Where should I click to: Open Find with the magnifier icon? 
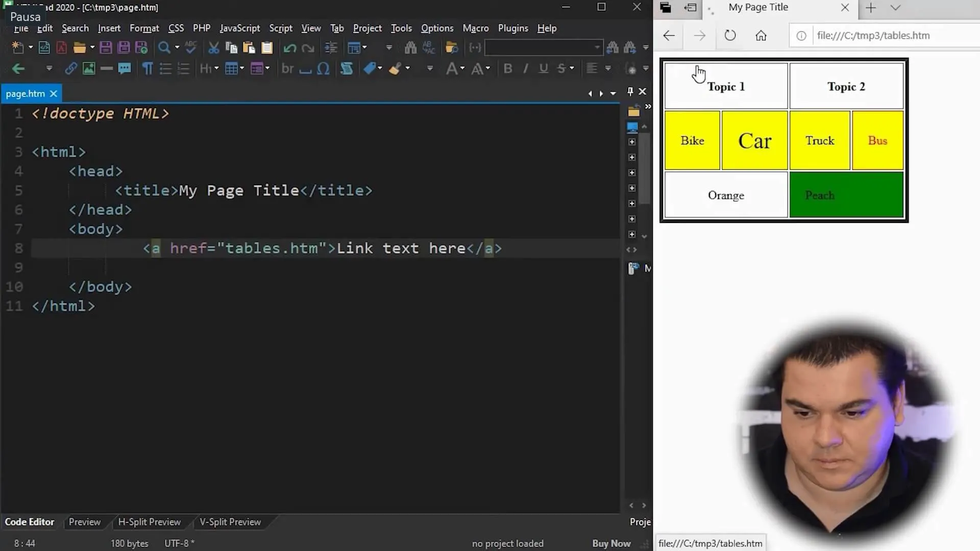(x=164, y=47)
